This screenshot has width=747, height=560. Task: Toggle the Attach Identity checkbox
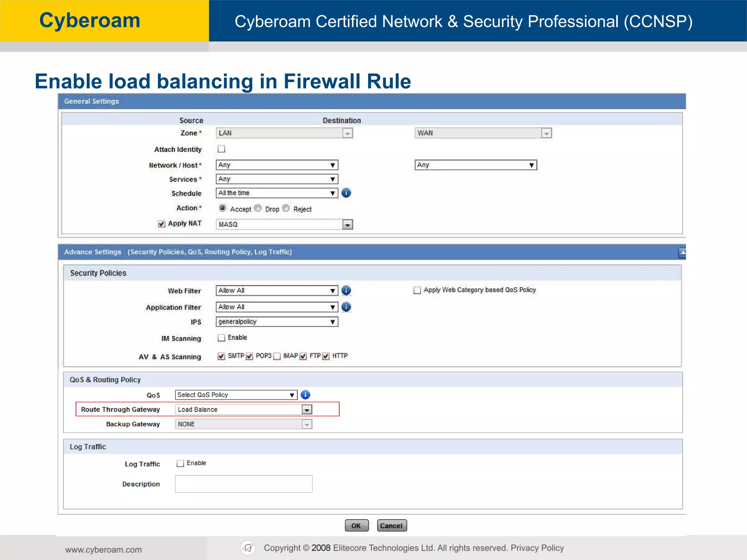221,149
